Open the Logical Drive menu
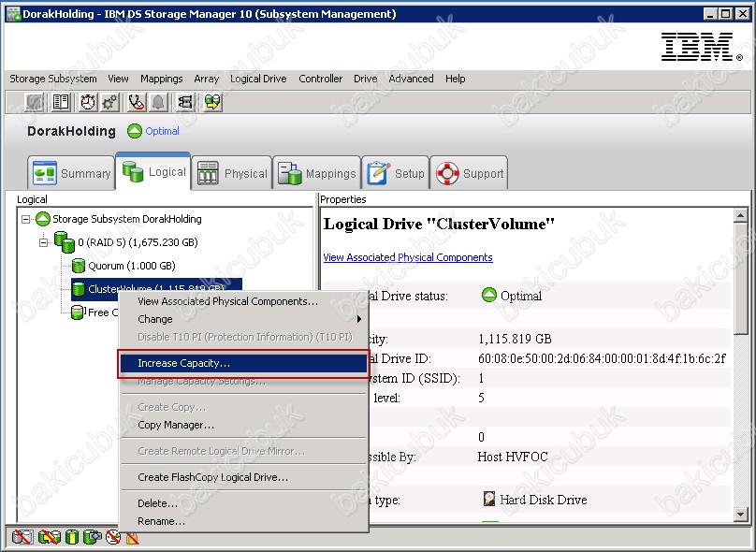 (x=258, y=79)
